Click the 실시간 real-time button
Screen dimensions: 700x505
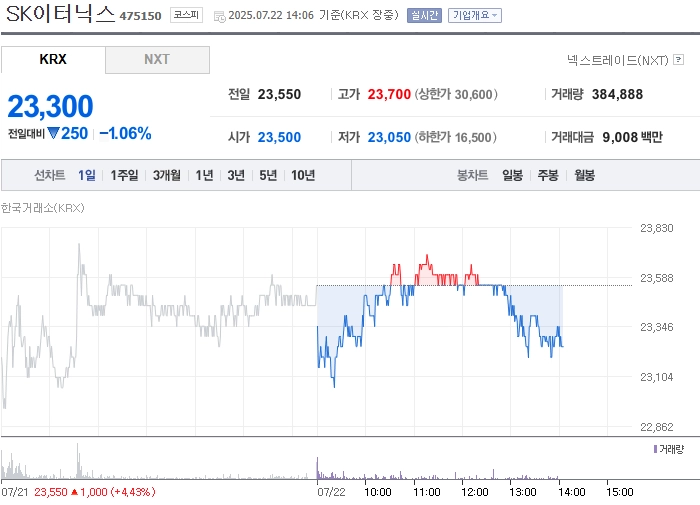coord(424,15)
